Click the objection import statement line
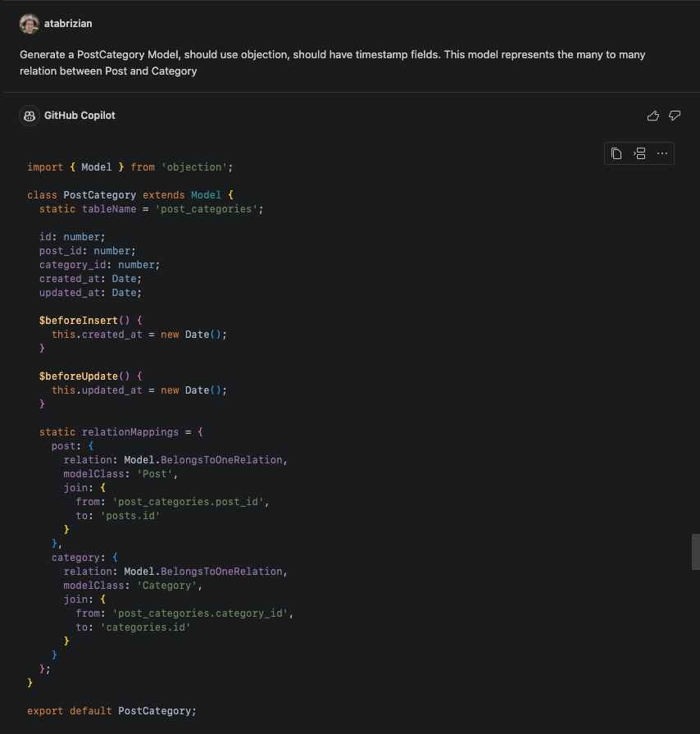700x734 pixels. point(129,166)
